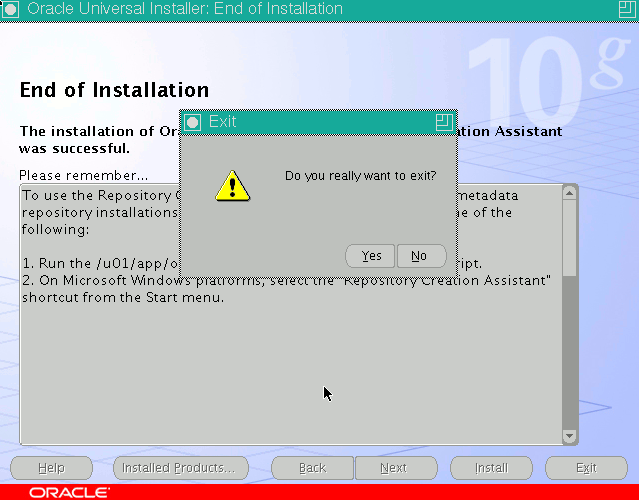Click the Install button
This screenshot has width=639, height=500.
[491, 468]
